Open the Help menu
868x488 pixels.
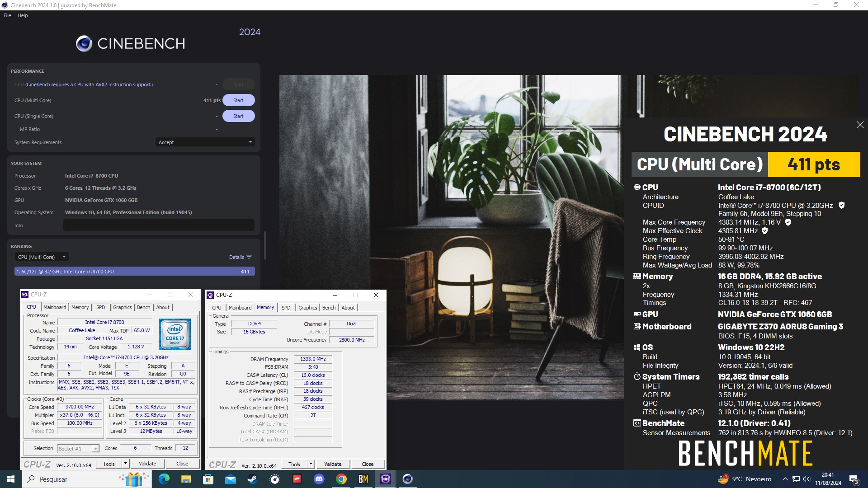23,15
